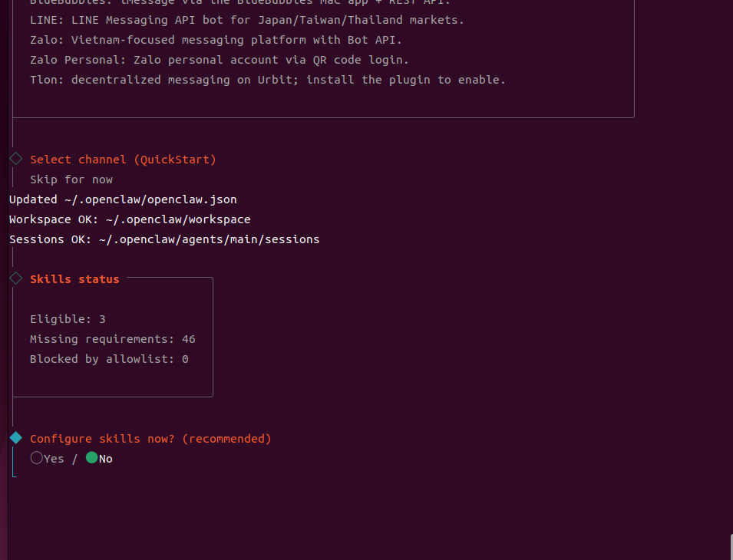Viewport: 733px width, 560px height.
Task: Click the "Skip for now" answer text
Action: tap(71, 180)
